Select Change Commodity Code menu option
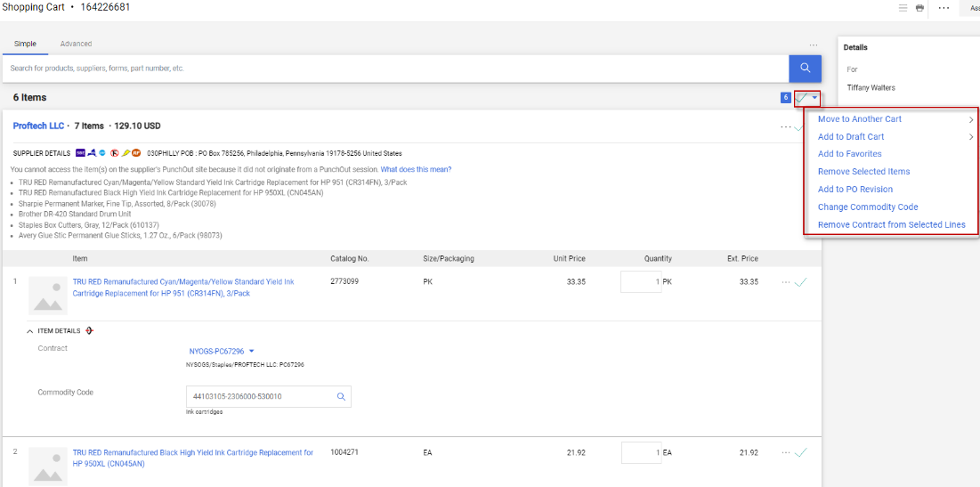 pos(868,207)
